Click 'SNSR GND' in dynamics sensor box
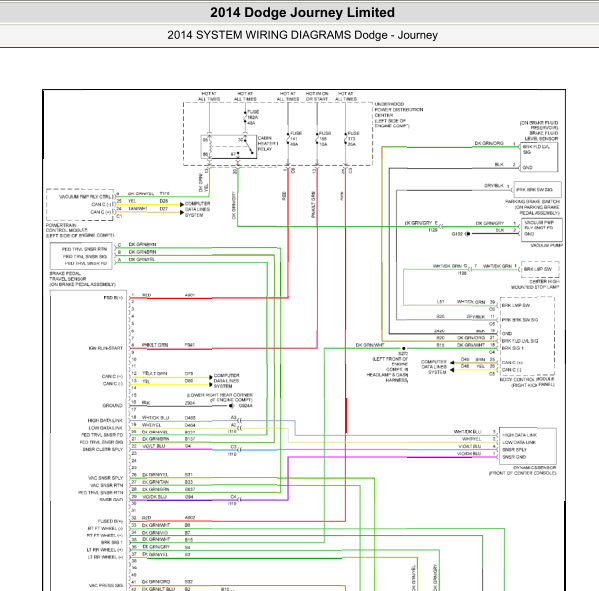The height and width of the screenshot is (591, 599). pyautogui.click(x=514, y=457)
